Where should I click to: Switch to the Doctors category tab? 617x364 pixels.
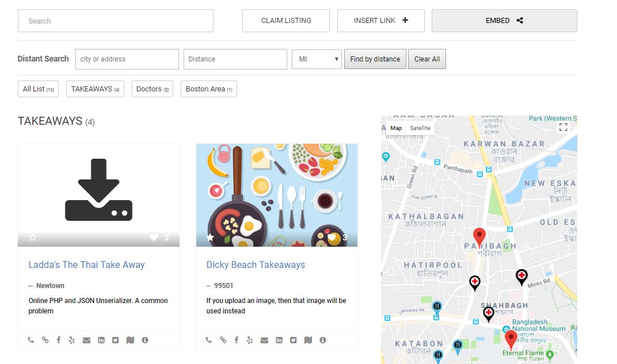coord(153,89)
